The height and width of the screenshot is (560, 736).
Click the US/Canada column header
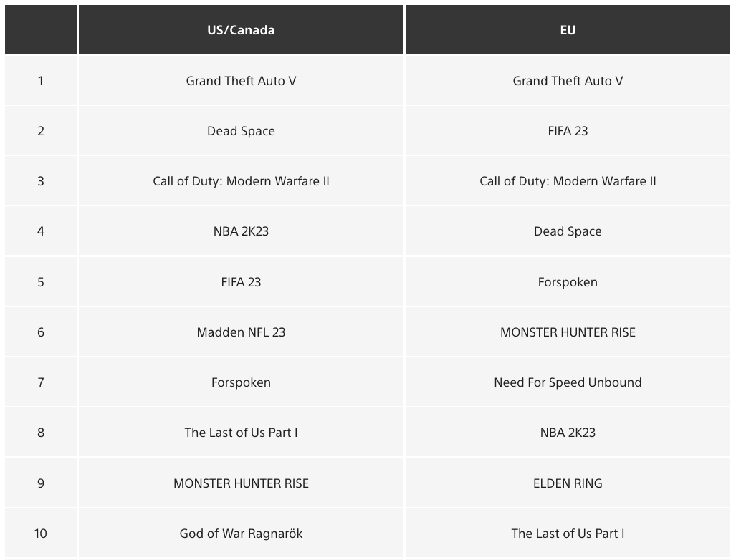click(x=241, y=29)
